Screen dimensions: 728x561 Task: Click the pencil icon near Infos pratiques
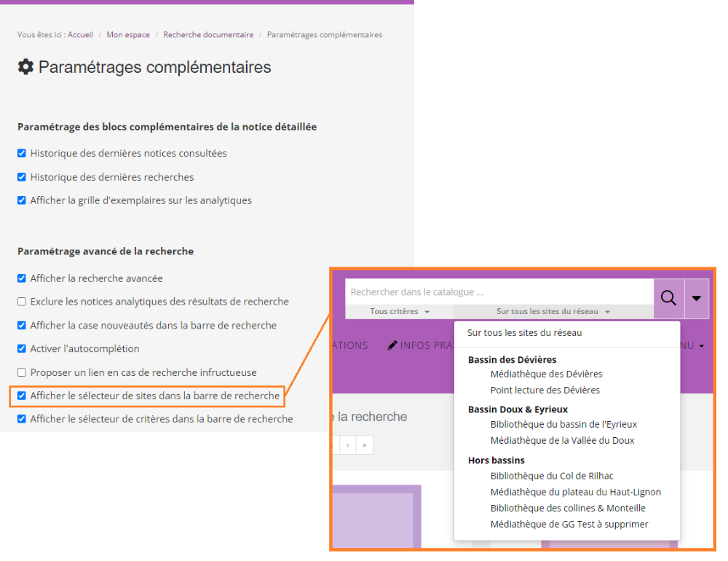point(392,345)
